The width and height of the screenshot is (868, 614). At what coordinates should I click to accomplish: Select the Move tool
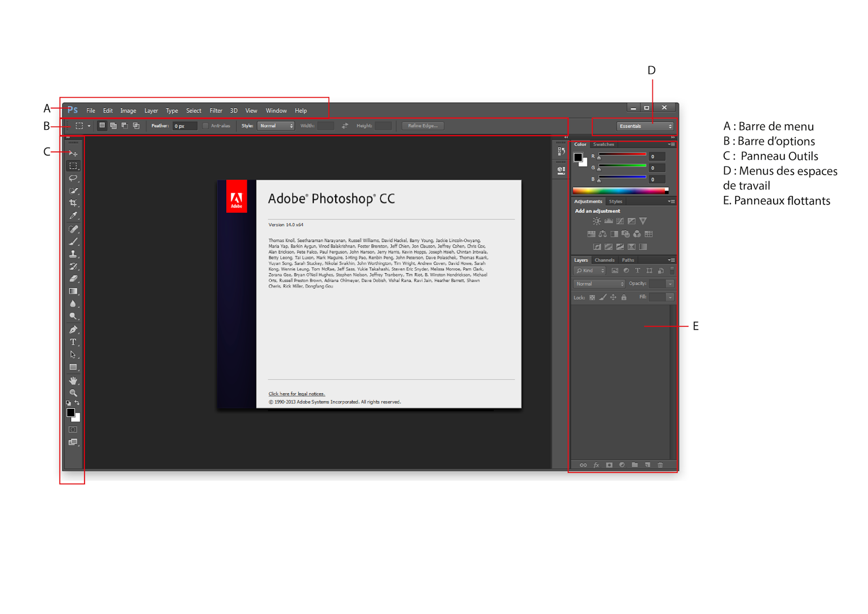click(74, 154)
